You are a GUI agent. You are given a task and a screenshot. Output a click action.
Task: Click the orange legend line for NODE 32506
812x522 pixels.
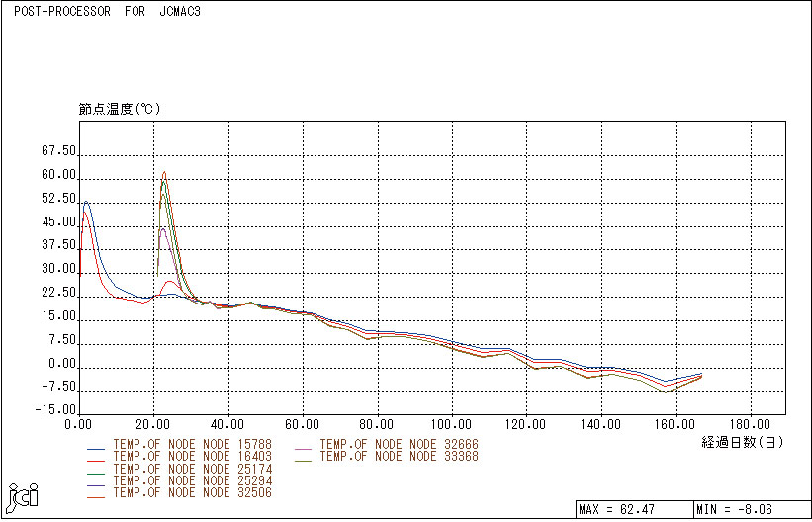96,496
